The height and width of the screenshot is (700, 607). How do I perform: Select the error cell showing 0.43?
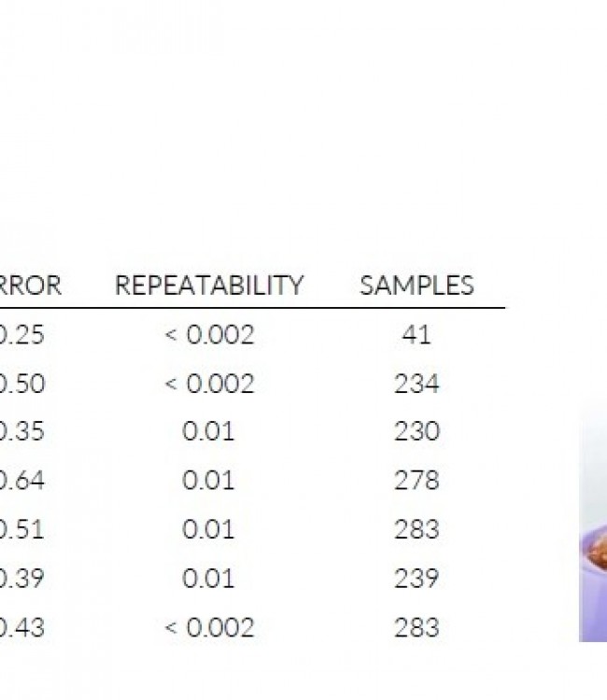pos(22,627)
